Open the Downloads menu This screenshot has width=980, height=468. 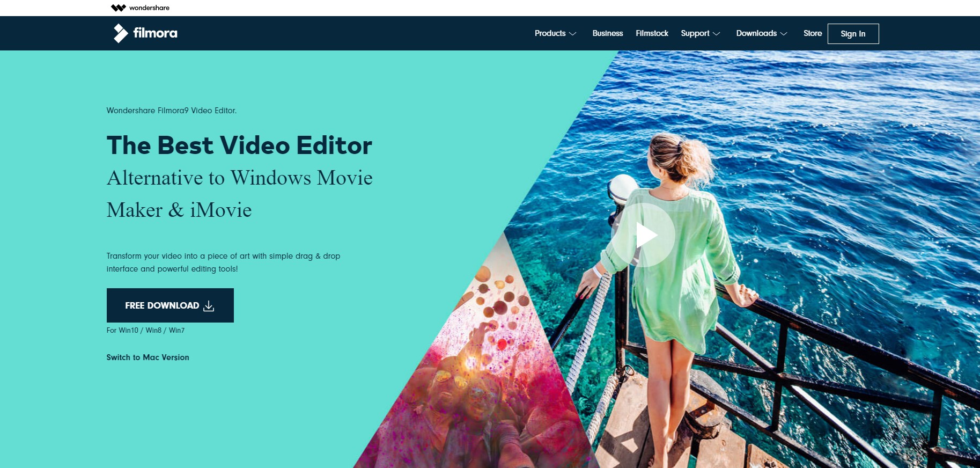(756, 33)
